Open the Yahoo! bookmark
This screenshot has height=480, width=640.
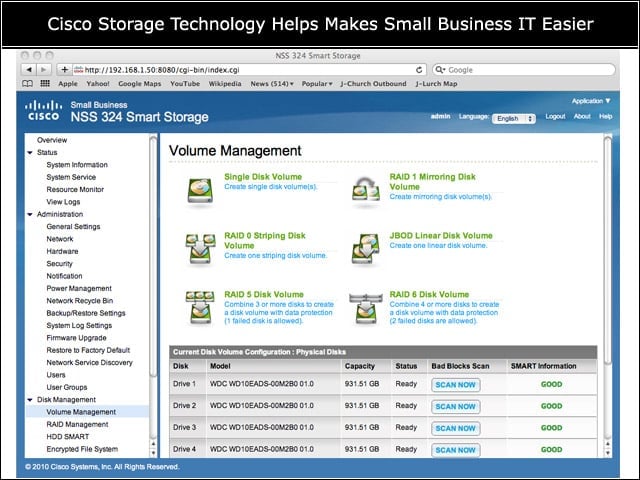coord(98,84)
